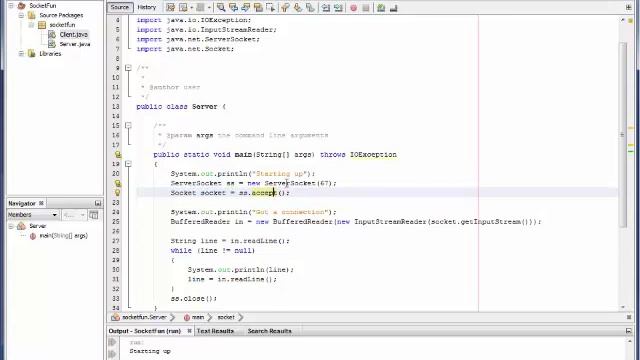This screenshot has width=640, height=360.
Task: Close the Output SocketFun tab
Action: pos(189,331)
